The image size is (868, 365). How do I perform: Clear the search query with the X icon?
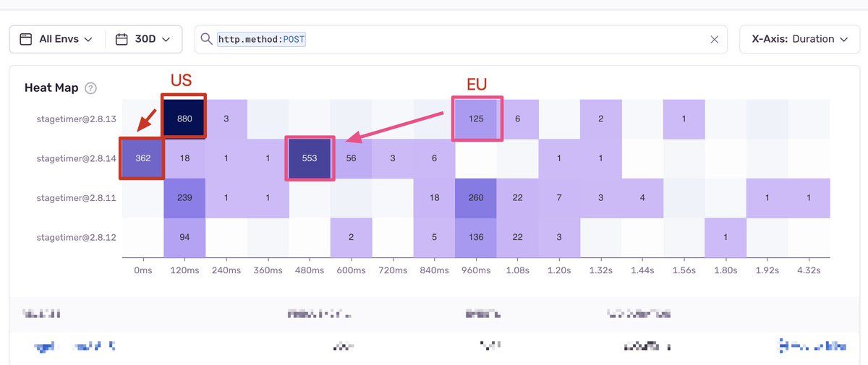[x=714, y=40]
